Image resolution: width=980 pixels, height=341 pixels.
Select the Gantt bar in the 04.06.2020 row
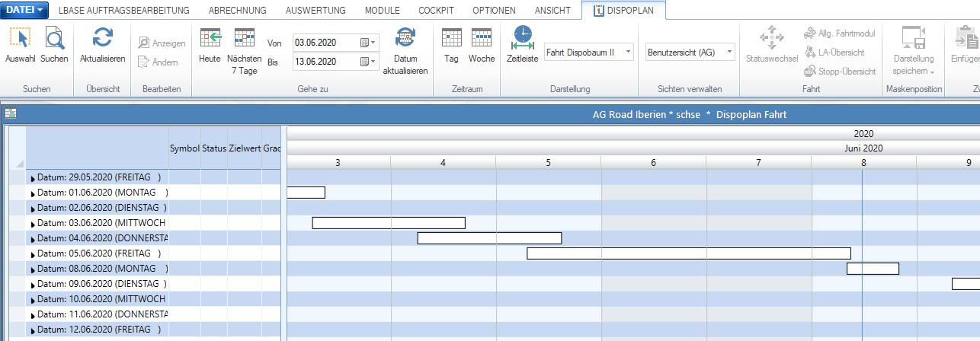click(x=489, y=238)
